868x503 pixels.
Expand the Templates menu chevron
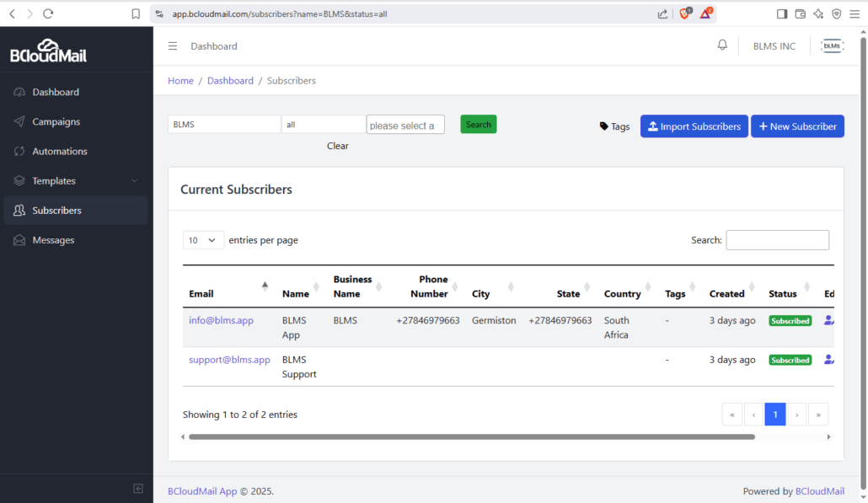point(135,181)
